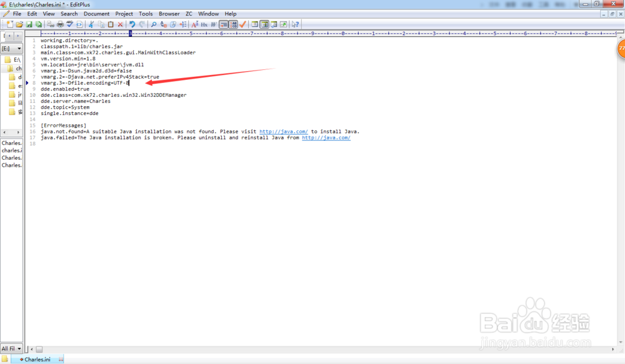Open the Set Font toolbar icon

point(194,24)
